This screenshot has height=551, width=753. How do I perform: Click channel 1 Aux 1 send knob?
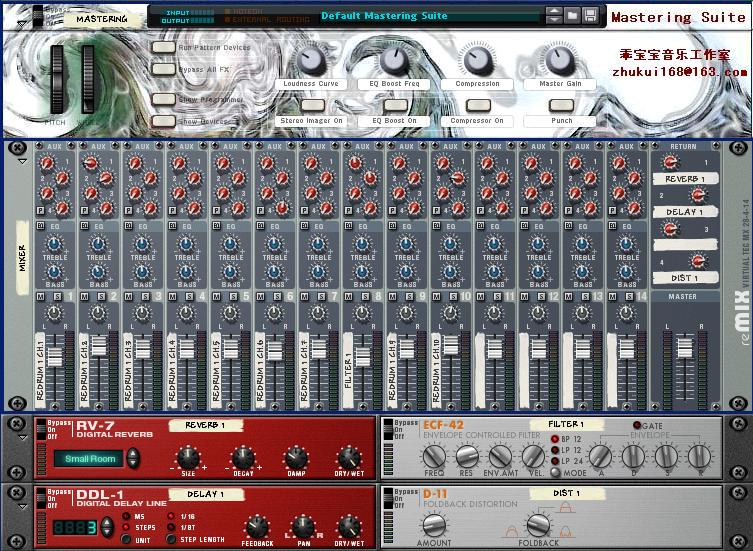point(47,163)
